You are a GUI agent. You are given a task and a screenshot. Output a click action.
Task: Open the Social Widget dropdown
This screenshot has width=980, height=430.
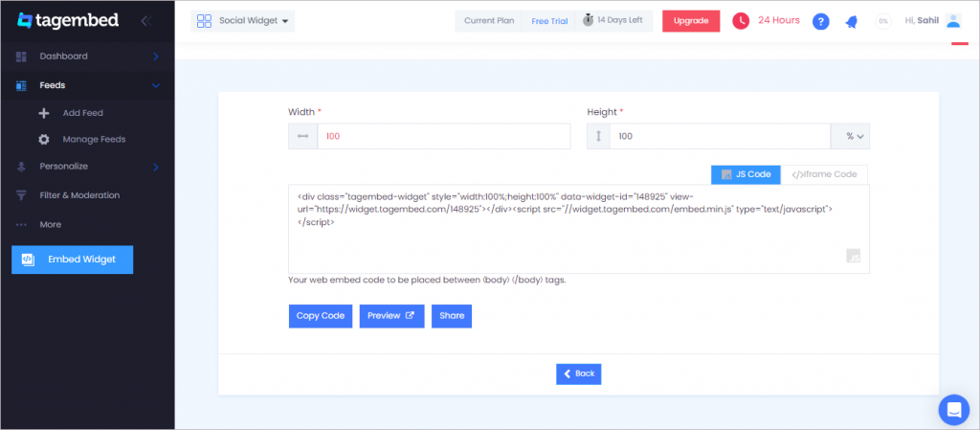(242, 21)
